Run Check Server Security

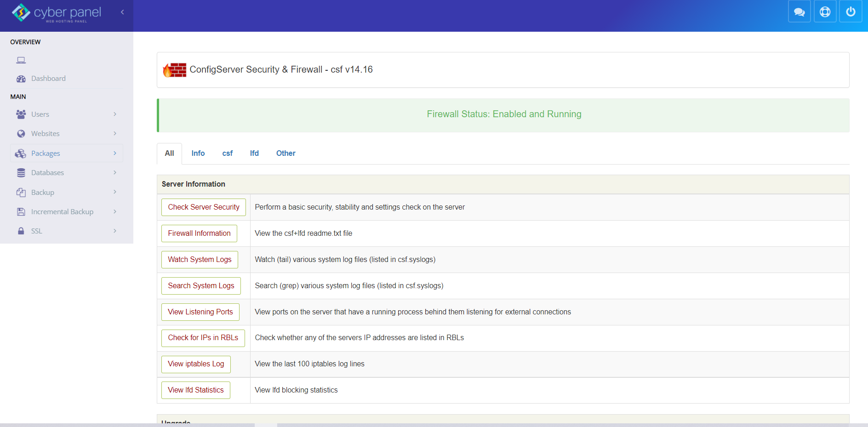point(204,207)
